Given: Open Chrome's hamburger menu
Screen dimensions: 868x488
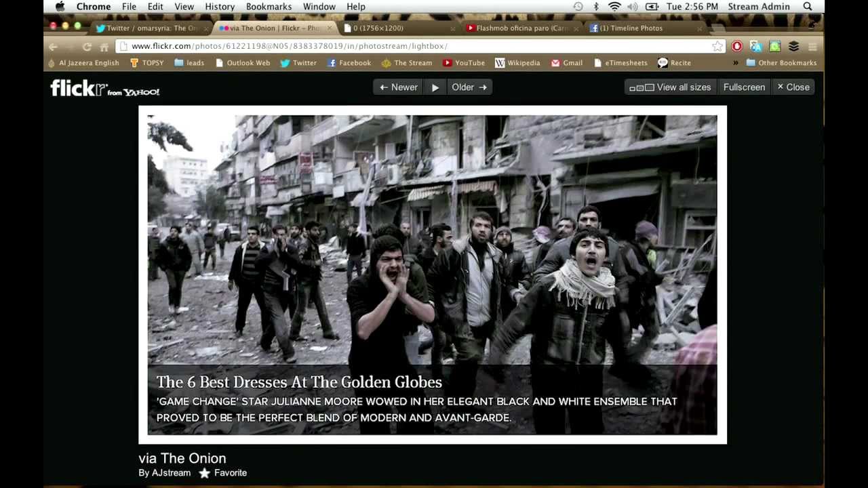Looking at the screenshot, I should [812, 47].
